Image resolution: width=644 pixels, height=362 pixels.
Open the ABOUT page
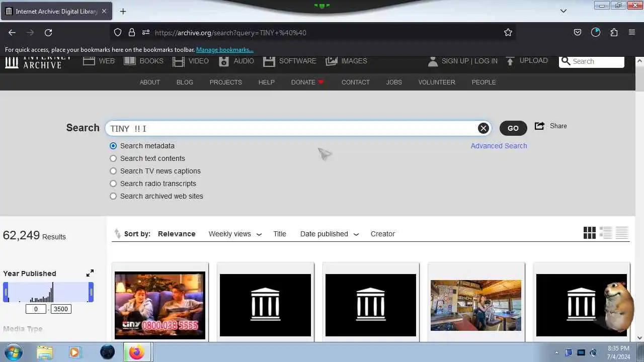(150, 82)
